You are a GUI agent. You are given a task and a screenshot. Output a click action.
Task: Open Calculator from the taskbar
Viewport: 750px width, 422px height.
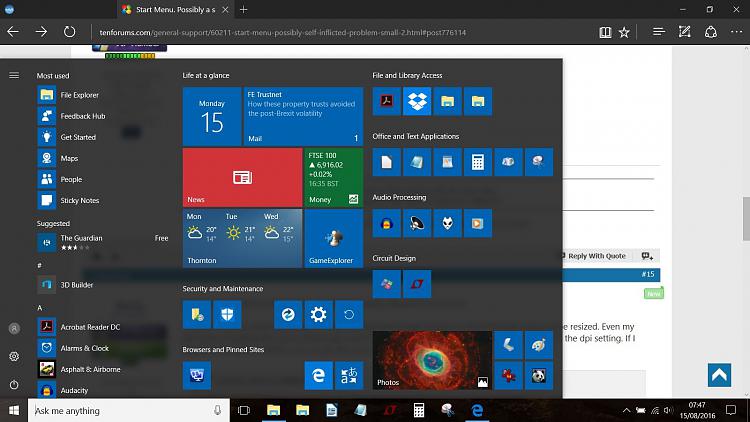coord(419,411)
